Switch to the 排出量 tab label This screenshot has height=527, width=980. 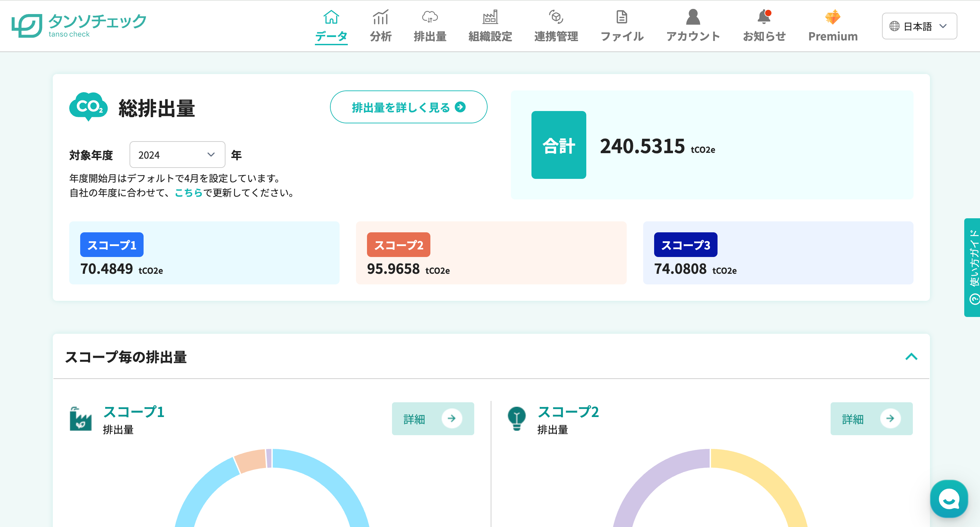pyautogui.click(x=430, y=37)
